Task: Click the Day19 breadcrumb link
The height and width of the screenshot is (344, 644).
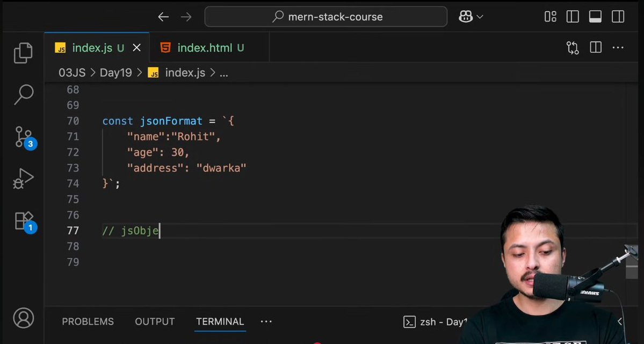Action: 115,72
